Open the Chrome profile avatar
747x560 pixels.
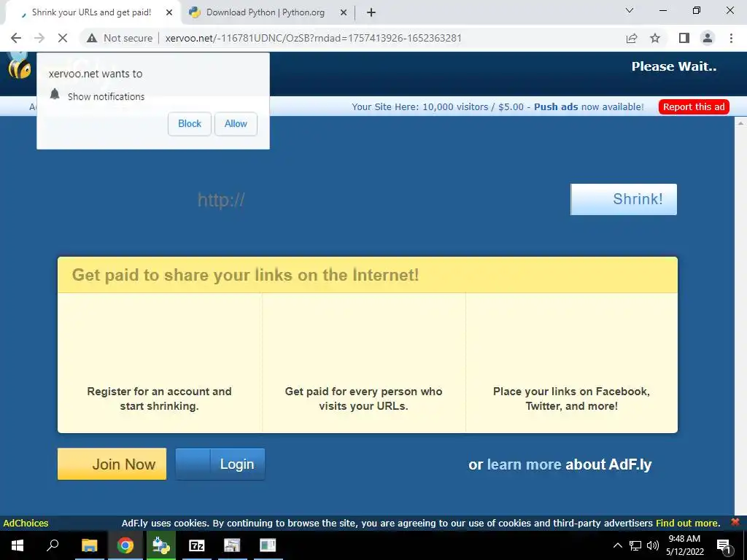click(x=708, y=38)
